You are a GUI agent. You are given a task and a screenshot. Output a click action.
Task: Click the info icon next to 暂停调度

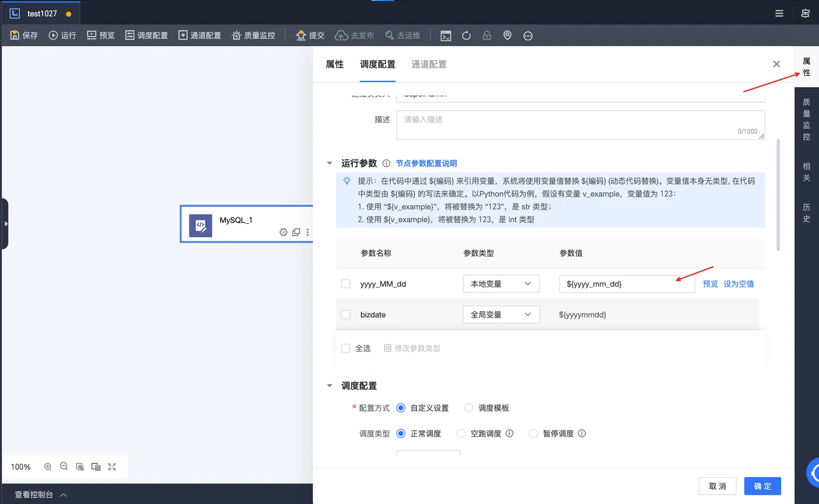tap(581, 433)
